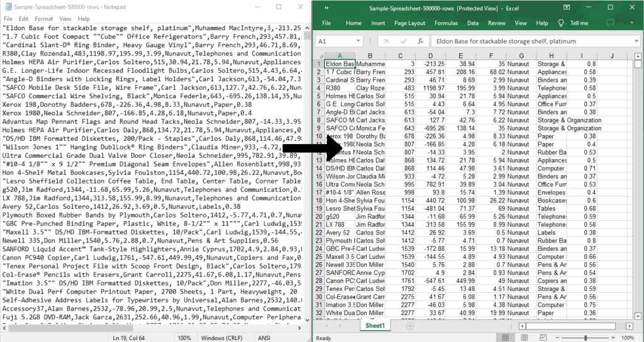
Task: Switch to the Data ribbon tab
Action: click(x=473, y=23)
